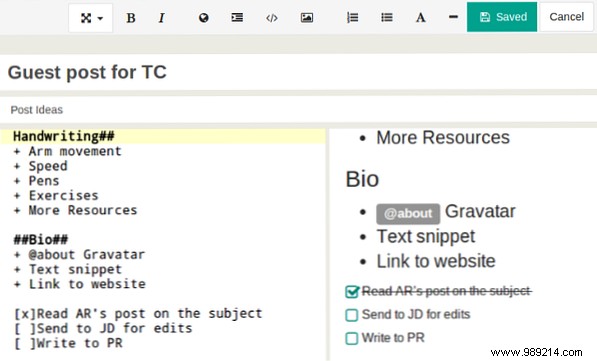The width and height of the screenshot is (597, 361).
Task: Click '+ More Resources' in the editor
Action: click(75, 210)
